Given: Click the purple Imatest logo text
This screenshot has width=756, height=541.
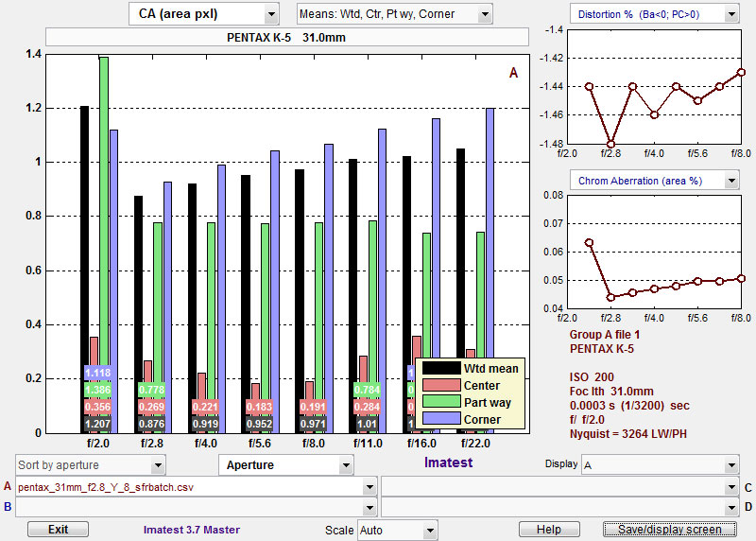Looking at the screenshot, I should pos(448,462).
